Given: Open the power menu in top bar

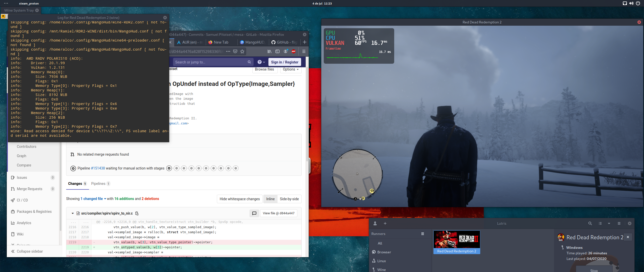Looking at the screenshot, I should click(x=638, y=3).
